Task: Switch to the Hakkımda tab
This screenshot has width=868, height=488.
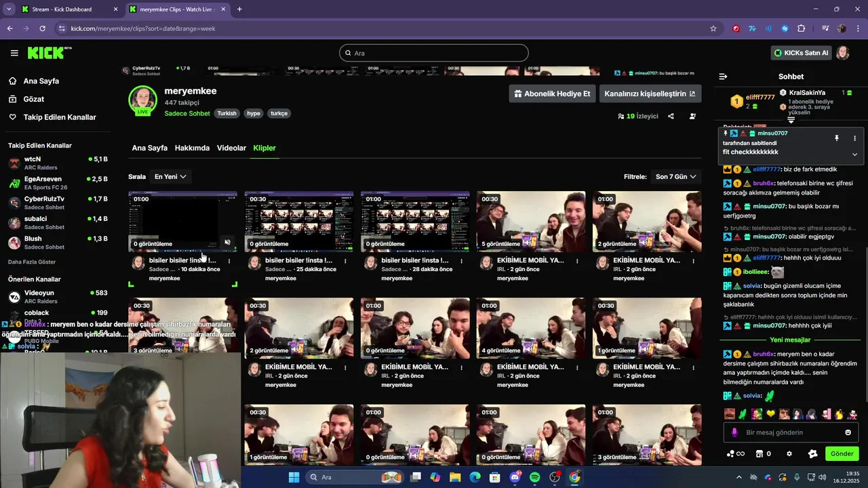Action: point(192,148)
